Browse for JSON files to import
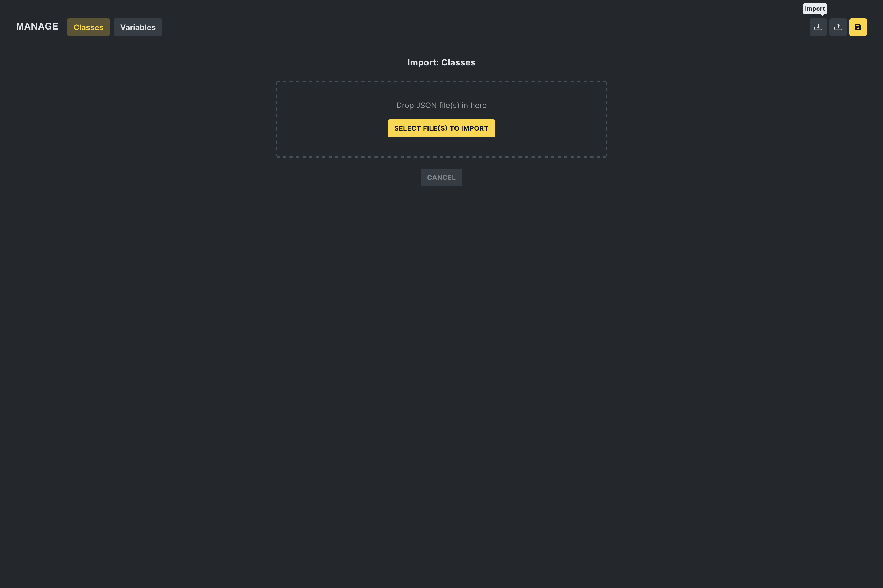Image resolution: width=883 pixels, height=588 pixels. (x=441, y=128)
